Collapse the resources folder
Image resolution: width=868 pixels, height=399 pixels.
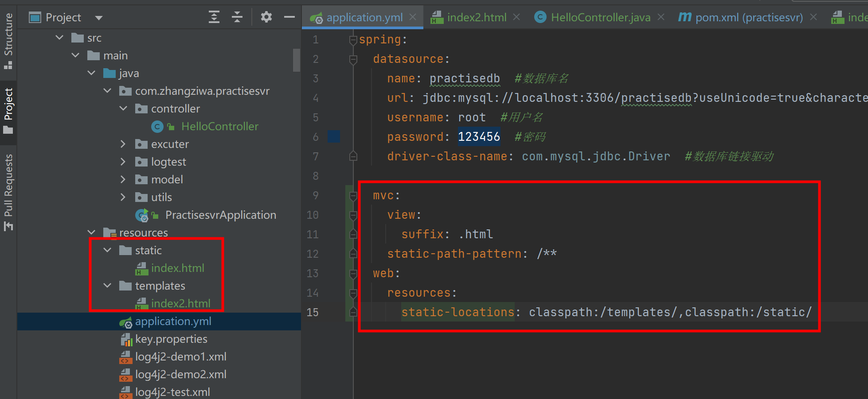click(x=91, y=232)
